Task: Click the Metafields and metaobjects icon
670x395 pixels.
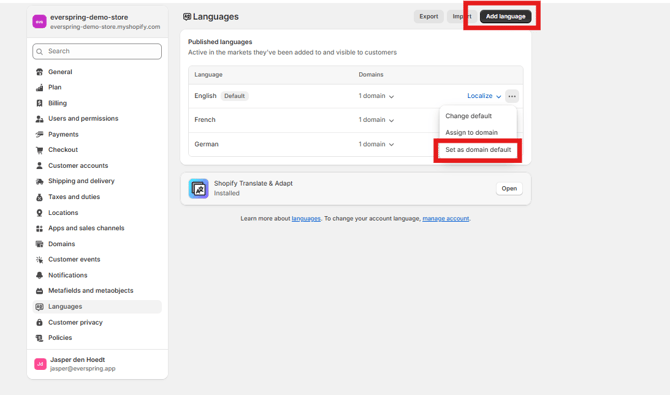Action: [x=39, y=291]
